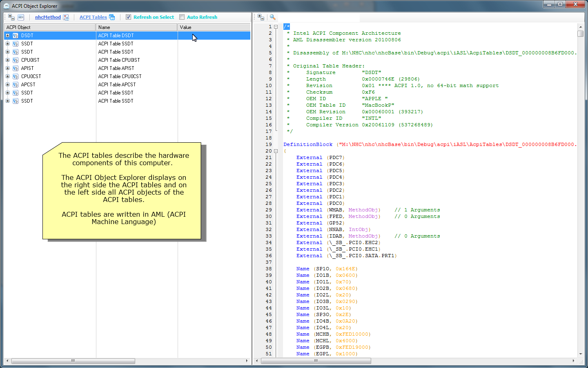Click the stacked-windows icon beside ACPI Tables

point(112,17)
